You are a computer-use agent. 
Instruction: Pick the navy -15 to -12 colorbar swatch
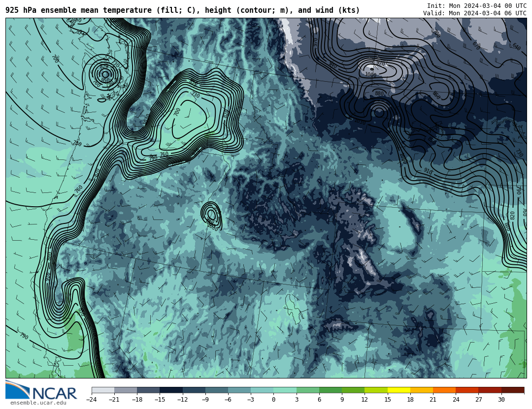click(171, 390)
